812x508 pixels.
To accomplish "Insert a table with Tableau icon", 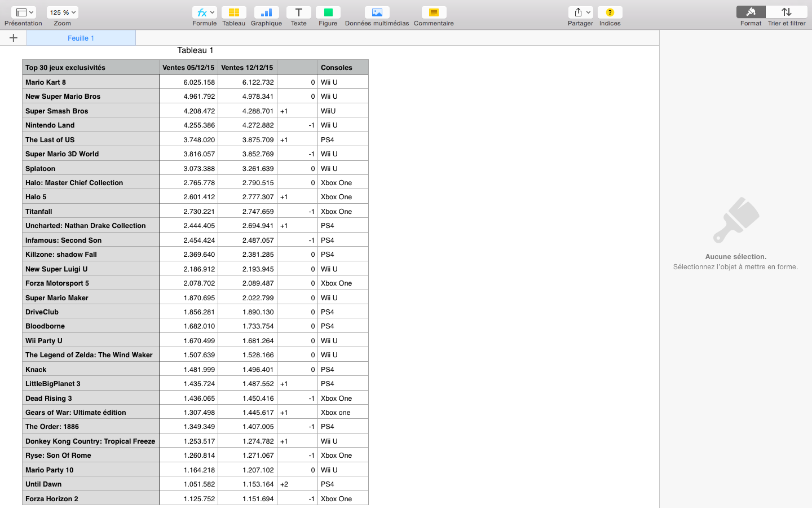I will point(233,12).
